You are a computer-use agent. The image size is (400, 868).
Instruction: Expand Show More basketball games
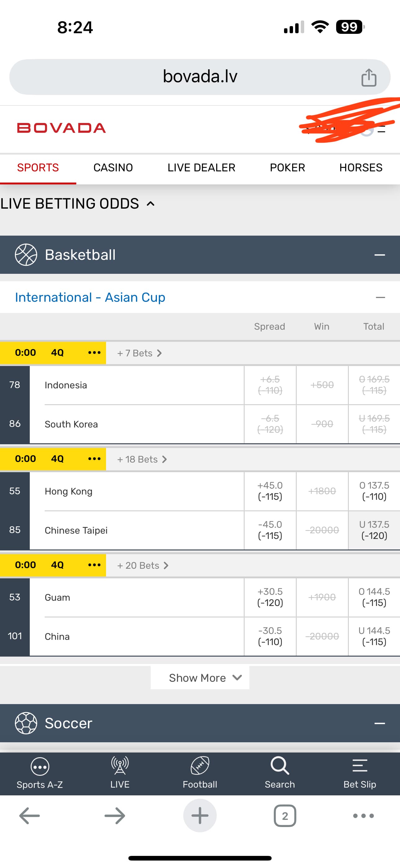tap(200, 678)
